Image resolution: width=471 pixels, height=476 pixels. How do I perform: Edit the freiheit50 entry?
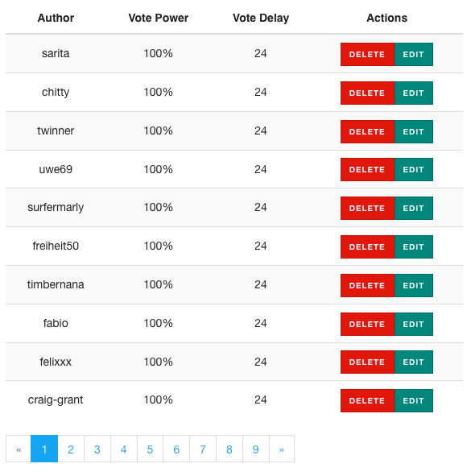pos(414,246)
